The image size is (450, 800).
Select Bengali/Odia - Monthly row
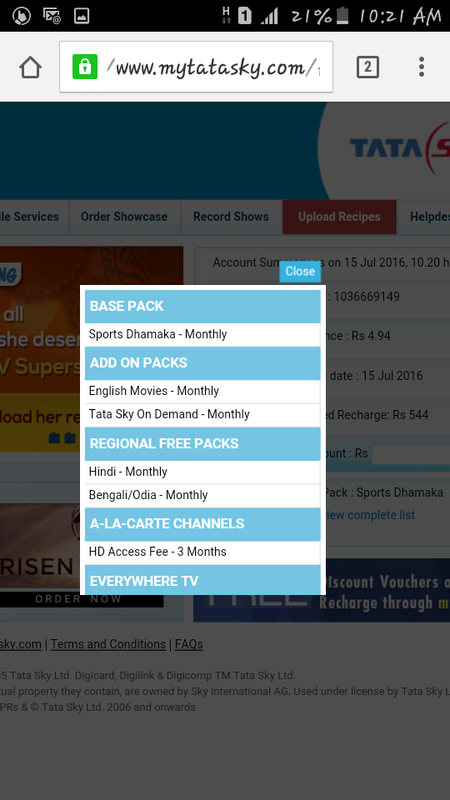[x=203, y=495]
